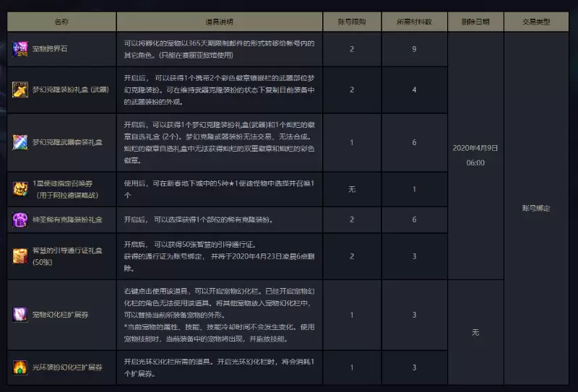The height and width of the screenshot is (392, 578).
Task: Click the material count 9 for 宠物跨界石
Action: pyautogui.click(x=414, y=49)
